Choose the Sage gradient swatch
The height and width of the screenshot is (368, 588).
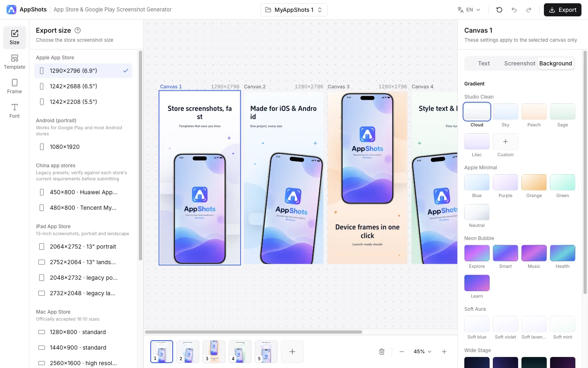coord(563,112)
